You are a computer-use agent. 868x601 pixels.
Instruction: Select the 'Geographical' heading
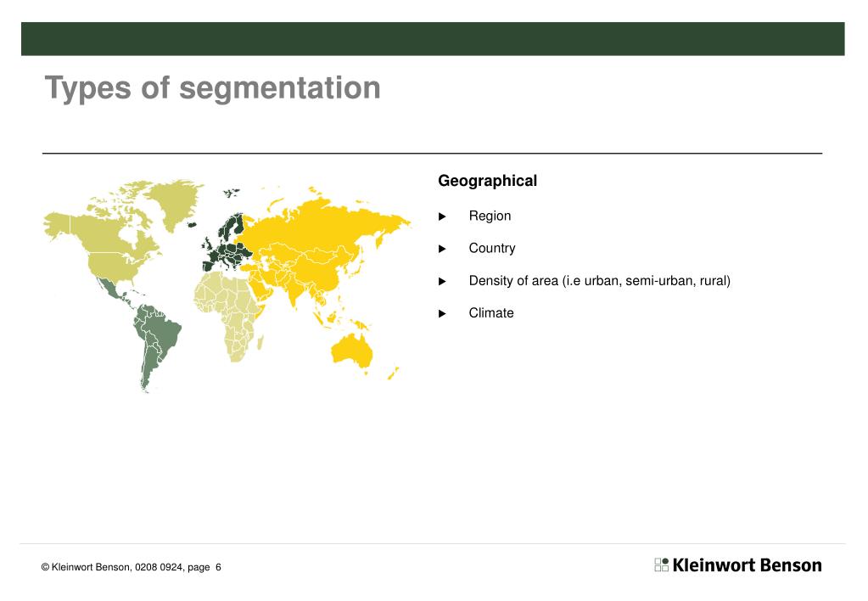pos(487,181)
